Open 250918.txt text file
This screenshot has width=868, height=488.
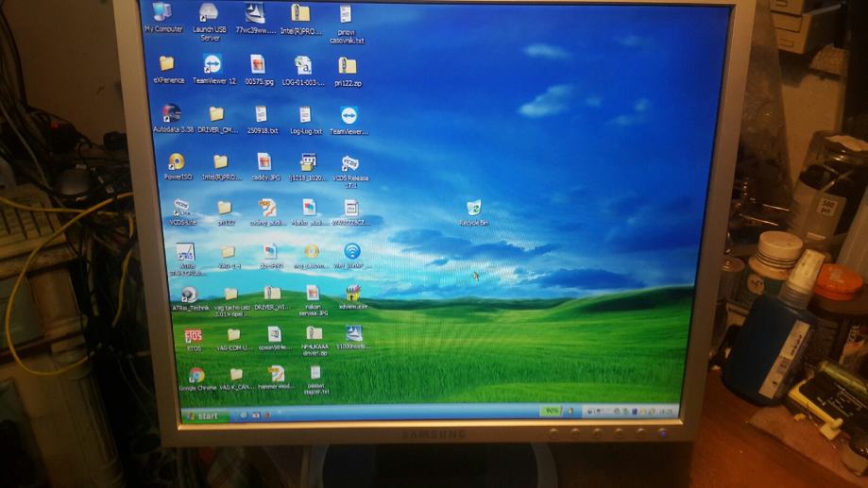click(x=262, y=120)
